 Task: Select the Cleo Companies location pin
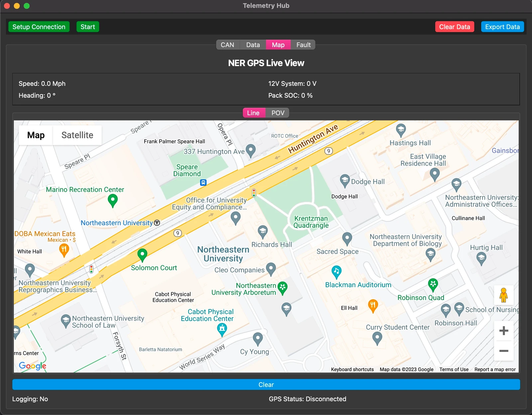[271, 269]
